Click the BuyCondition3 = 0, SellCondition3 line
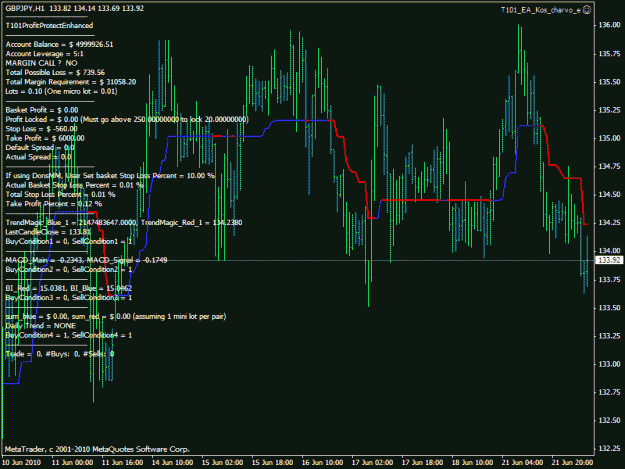The width and height of the screenshot is (625, 469). 69,298
